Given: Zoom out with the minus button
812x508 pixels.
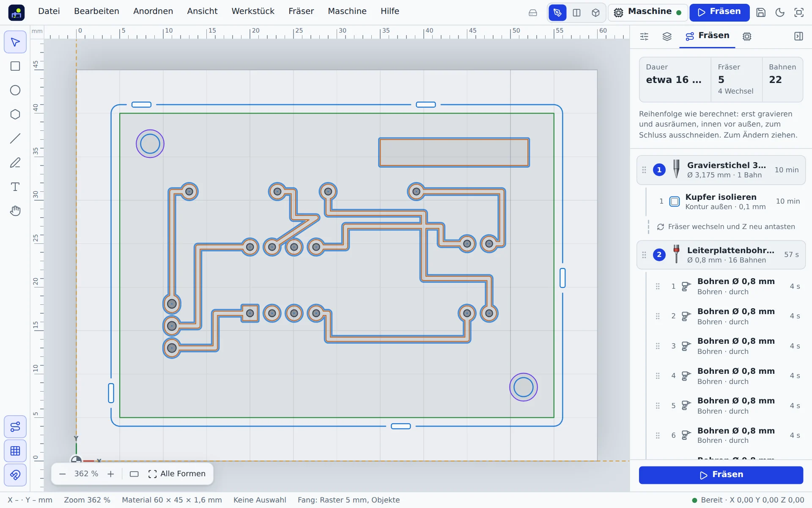Looking at the screenshot, I should point(63,474).
